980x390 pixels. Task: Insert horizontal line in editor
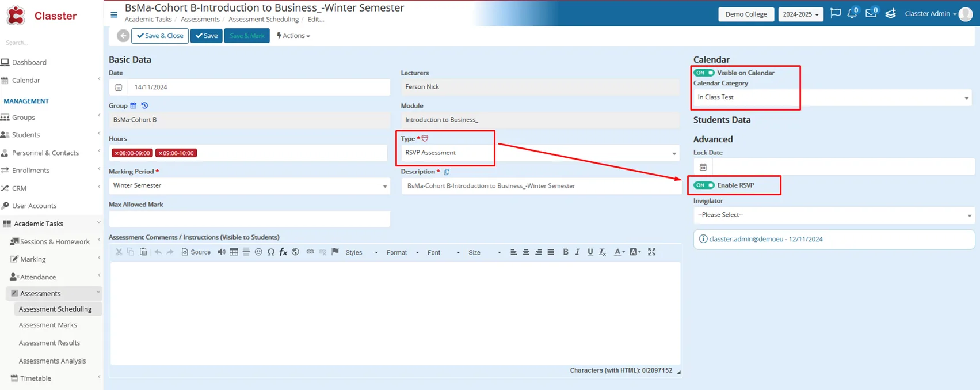click(x=246, y=252)
